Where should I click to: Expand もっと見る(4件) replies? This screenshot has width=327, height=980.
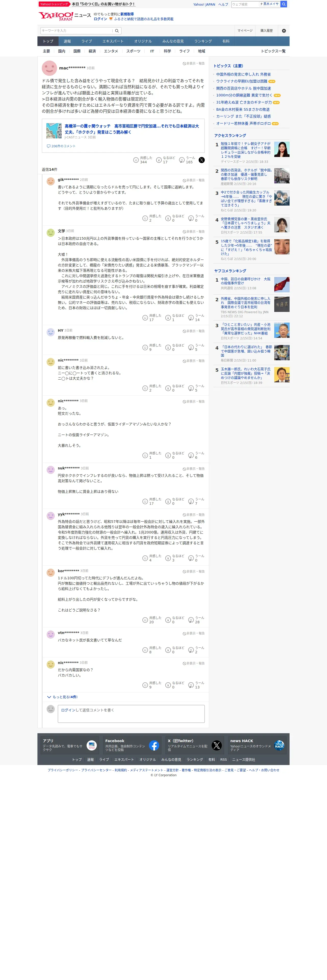point(62,697)
